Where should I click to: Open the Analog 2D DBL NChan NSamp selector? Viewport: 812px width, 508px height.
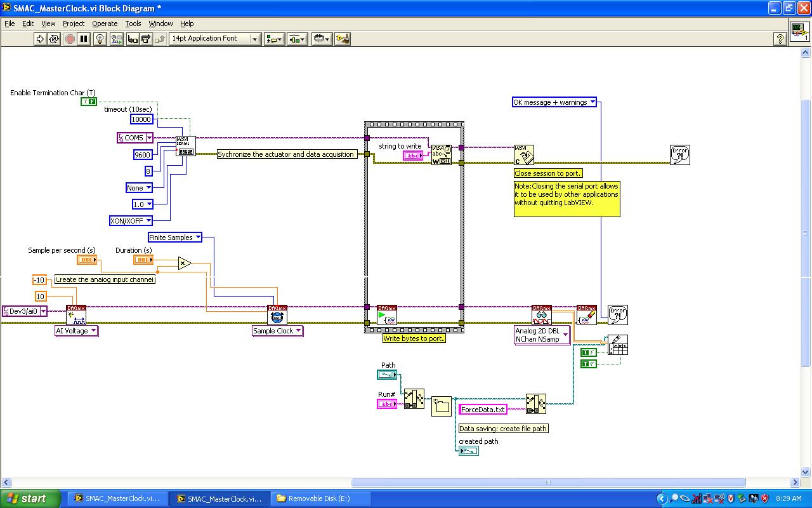tap(542, 335)
